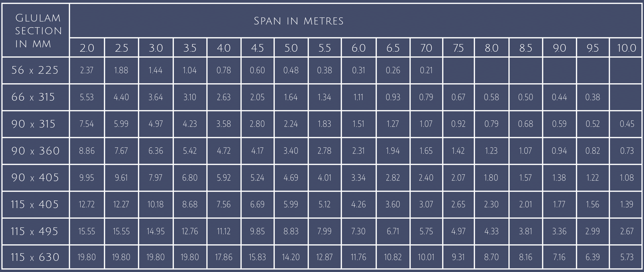Select the cell showing 14.95
The width and height of the screenshot is (644, 272).
click(x=155, y=231)
